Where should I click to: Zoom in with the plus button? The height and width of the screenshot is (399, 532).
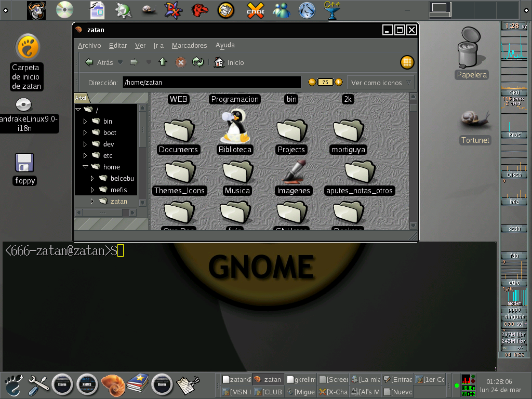(339, 82)
